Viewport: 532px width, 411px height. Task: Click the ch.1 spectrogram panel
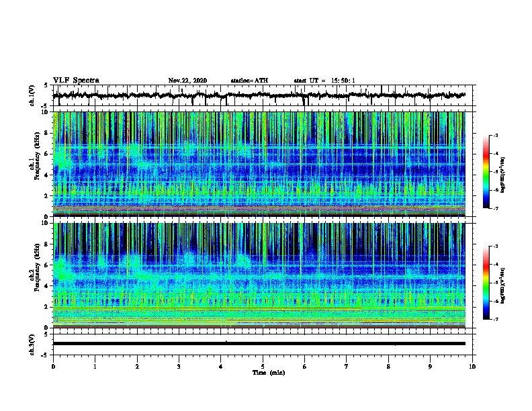click(259, 164)
